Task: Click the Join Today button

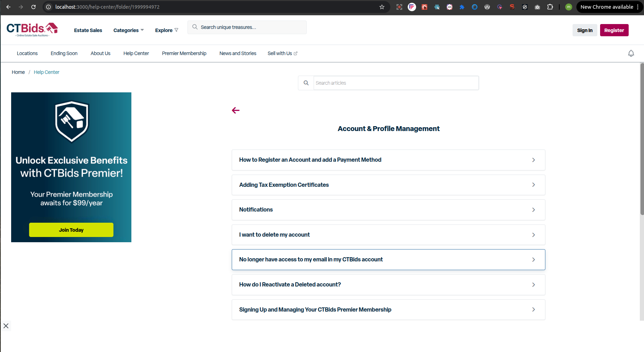Action: click(x=71, y=230)
